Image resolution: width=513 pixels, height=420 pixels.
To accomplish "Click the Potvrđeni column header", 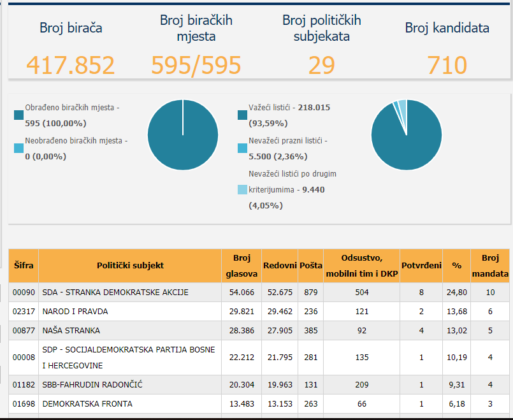I will [x=421, y=265].
